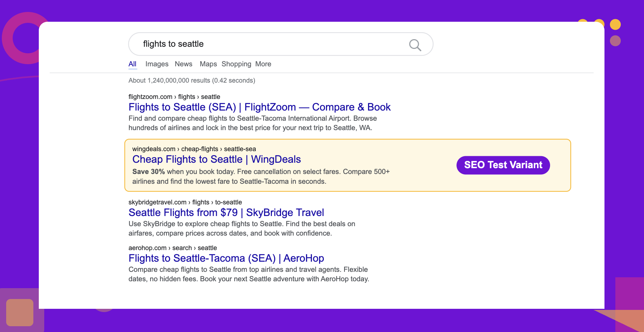
Task: Click the aerohop.com breadcrumb path
Action: pos(172,248)
